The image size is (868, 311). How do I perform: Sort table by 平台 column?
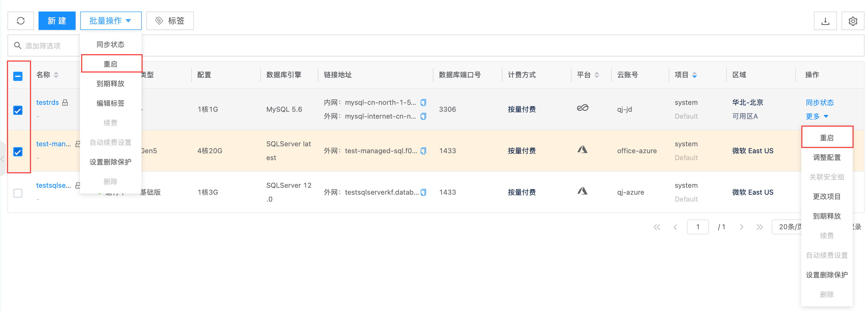[x=596, y=75]
